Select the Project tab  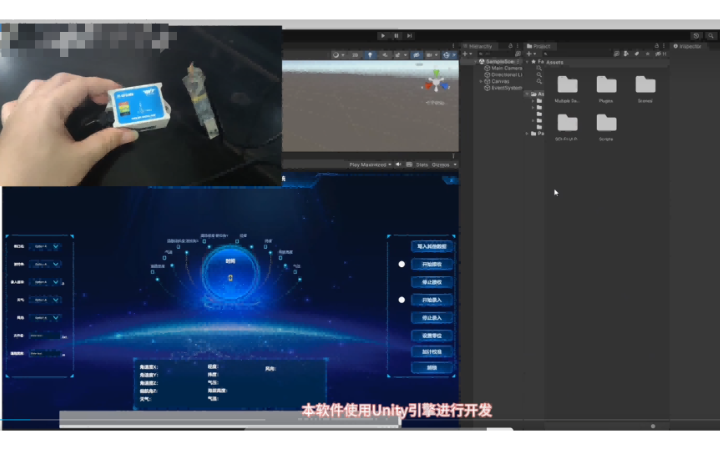[x=539, y=46]
